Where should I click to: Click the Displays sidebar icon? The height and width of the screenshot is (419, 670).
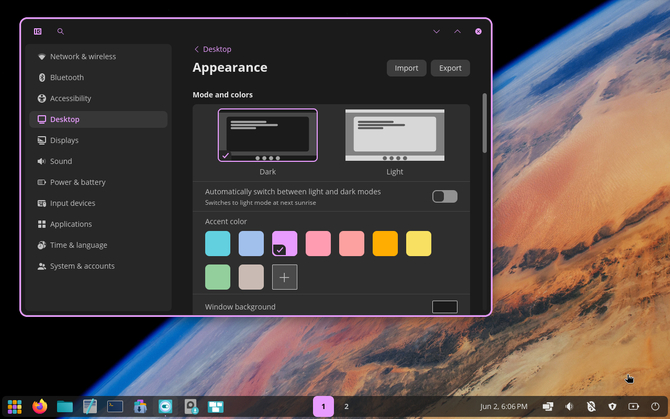(x=41, y=140)
